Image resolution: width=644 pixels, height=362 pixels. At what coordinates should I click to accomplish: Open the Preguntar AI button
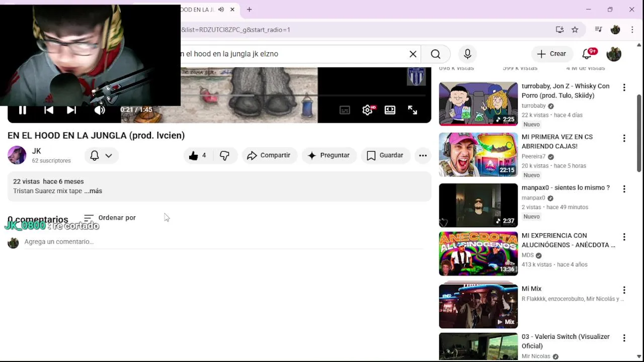point(329,156)
